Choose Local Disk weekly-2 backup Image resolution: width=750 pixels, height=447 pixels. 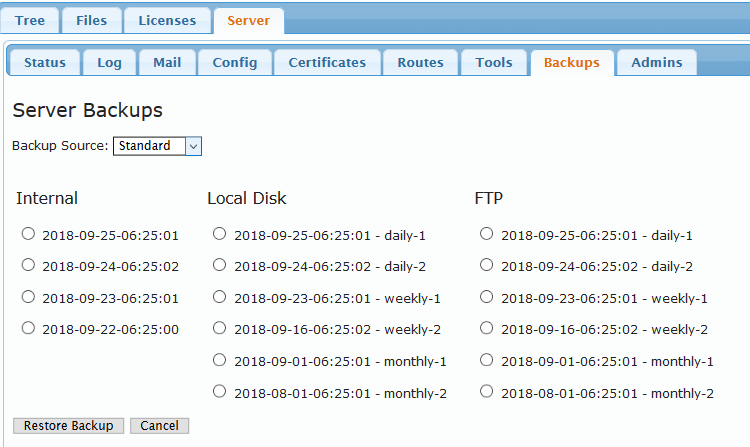click(219, 327)
